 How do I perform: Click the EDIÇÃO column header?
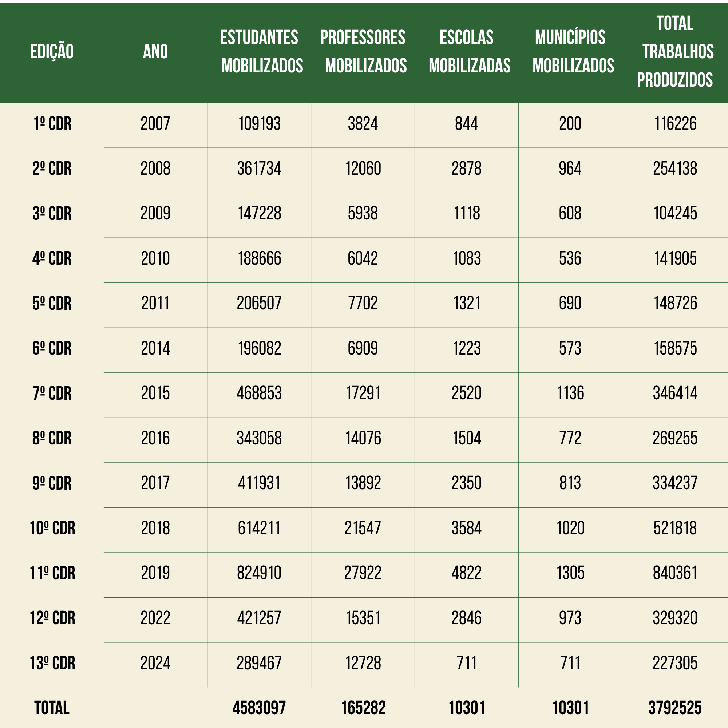tap(52, 52)
